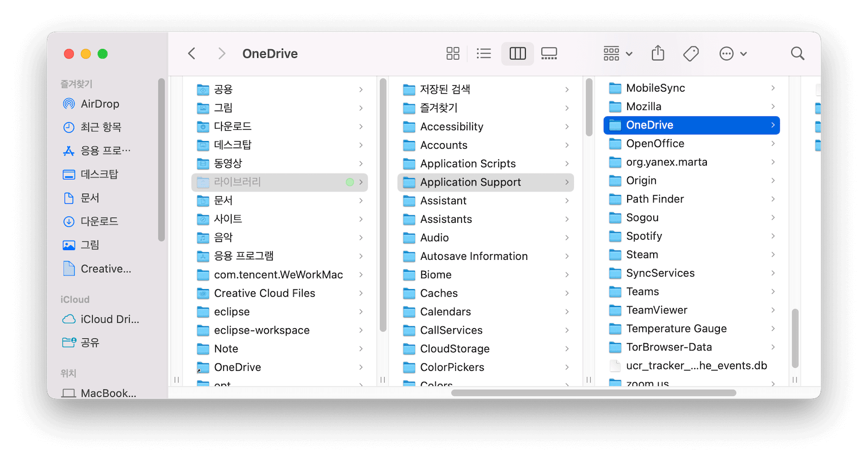Select the 다운로드 folder in first column
The height and width of the screenshot is (461, 868).
tap(279, 126)
